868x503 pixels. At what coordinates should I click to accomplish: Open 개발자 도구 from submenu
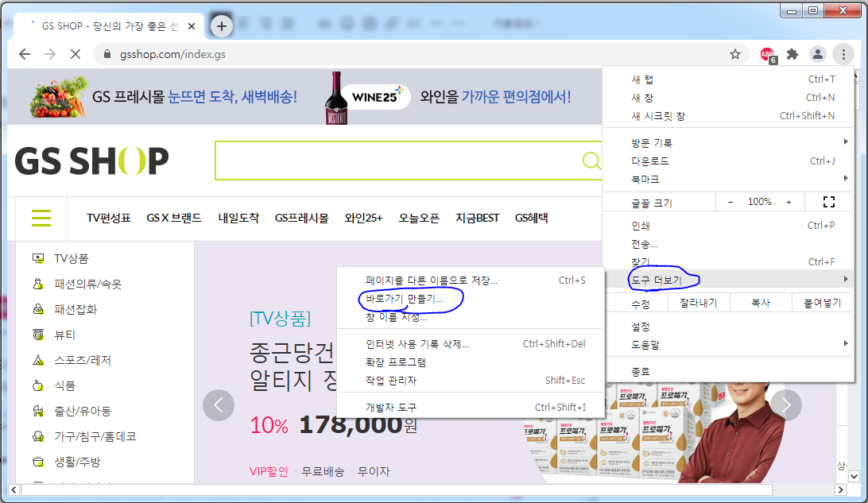[470, 408]
